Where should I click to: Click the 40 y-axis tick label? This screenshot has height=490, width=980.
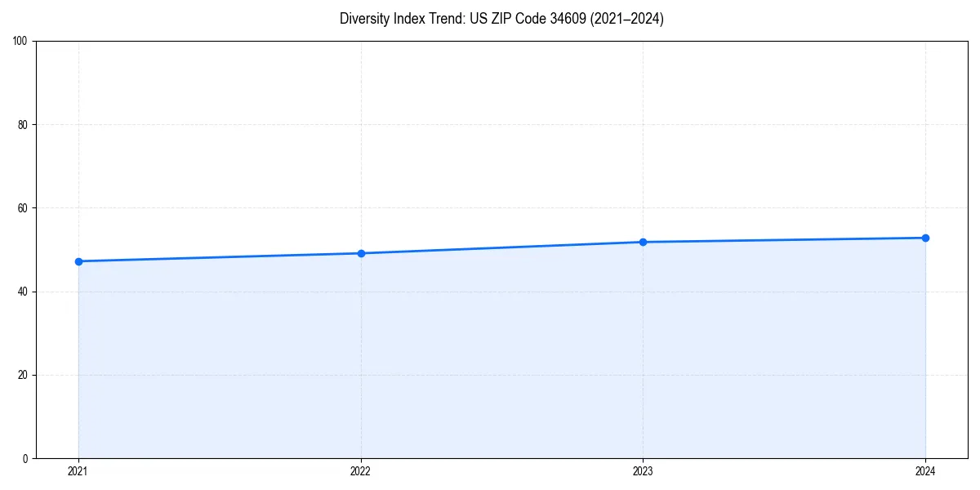tap(23, 289)
